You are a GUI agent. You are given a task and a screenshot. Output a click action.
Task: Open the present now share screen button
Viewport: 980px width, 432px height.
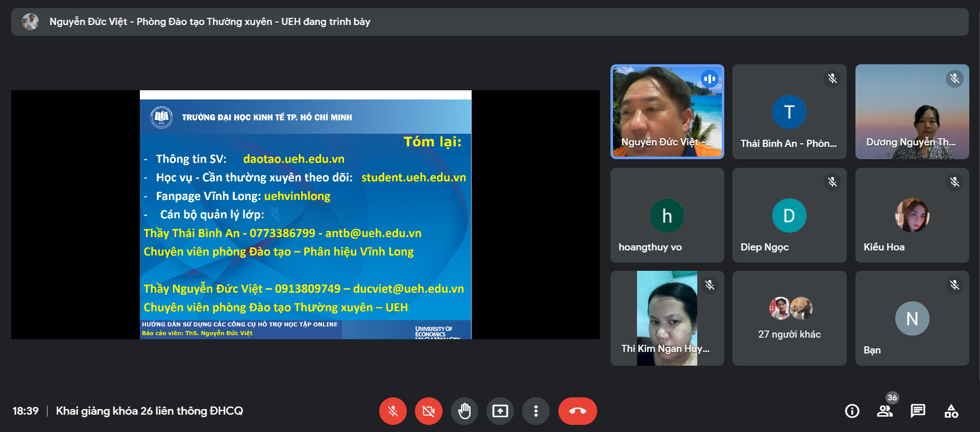pos(500,411)
